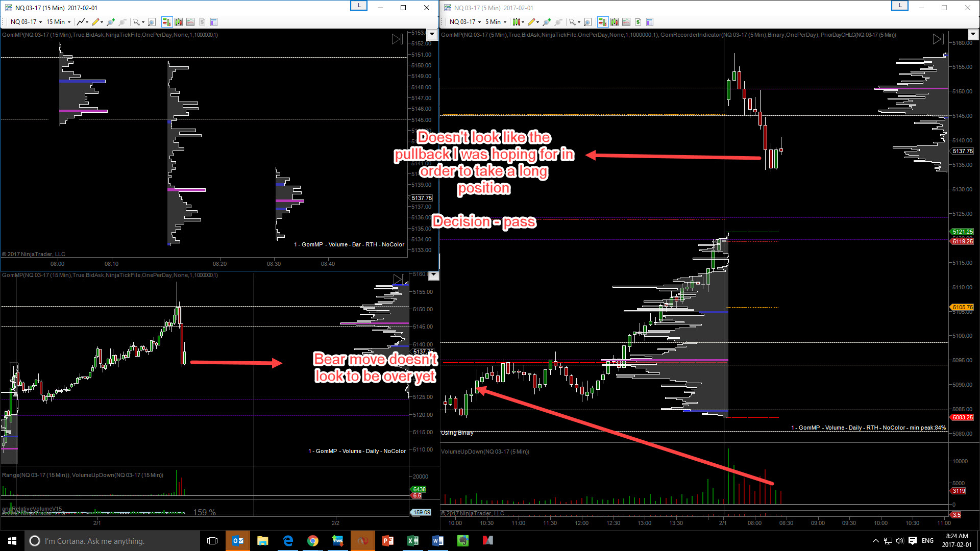This screenshot has height=551, width=980.
Task: Open Task View on the taskbar
Action: (212, 541)
